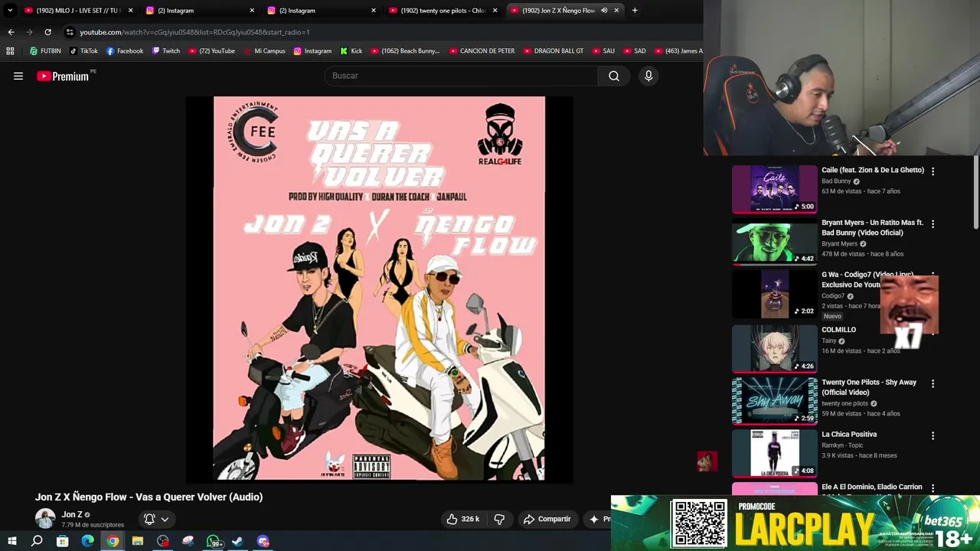Open options for Ele A El Dominio video

933,488
